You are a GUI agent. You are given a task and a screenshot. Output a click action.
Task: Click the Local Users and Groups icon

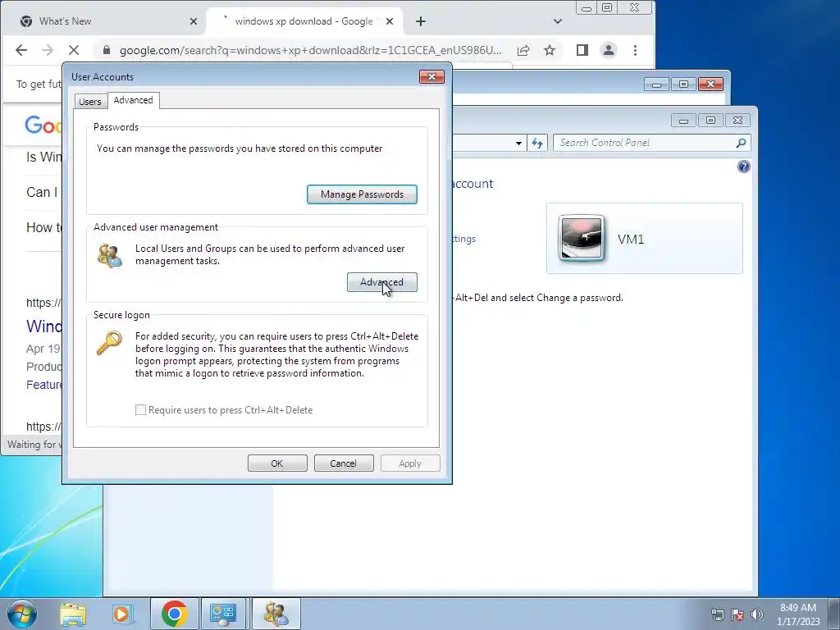click(110, 256)
